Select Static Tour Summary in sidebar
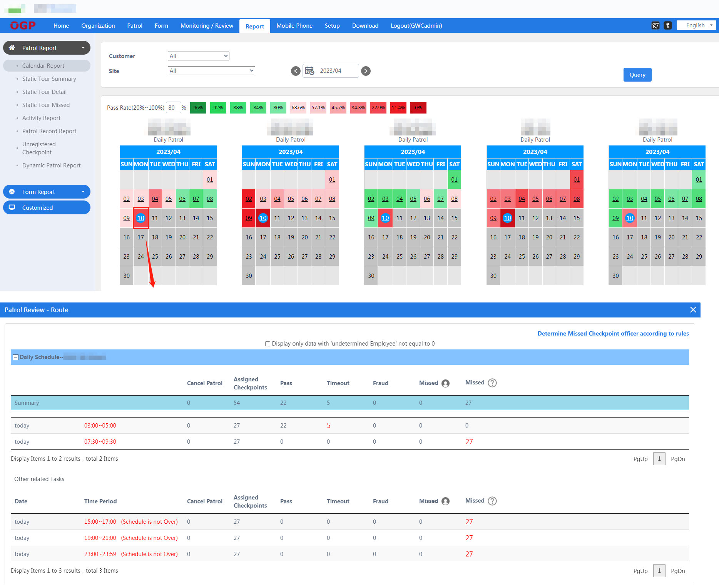Image resolution: width=719 pixels, height=588 pixels. click(49, 79)
